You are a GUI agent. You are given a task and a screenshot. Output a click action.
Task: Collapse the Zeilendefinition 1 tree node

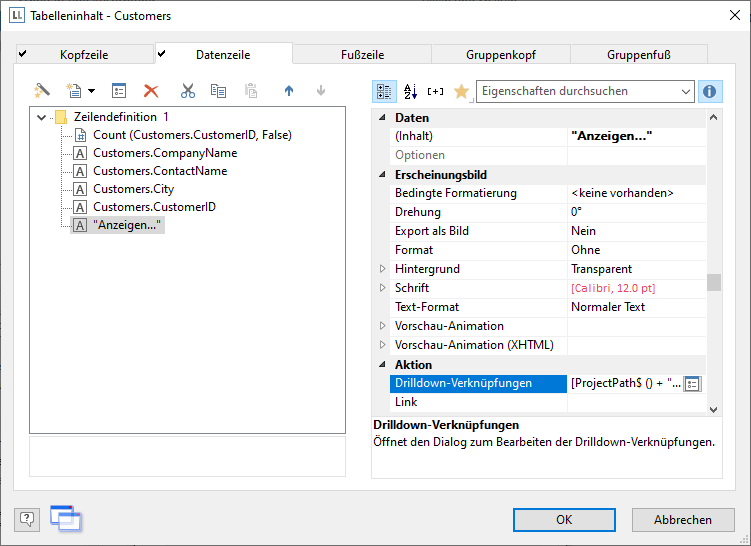[41, 117]
